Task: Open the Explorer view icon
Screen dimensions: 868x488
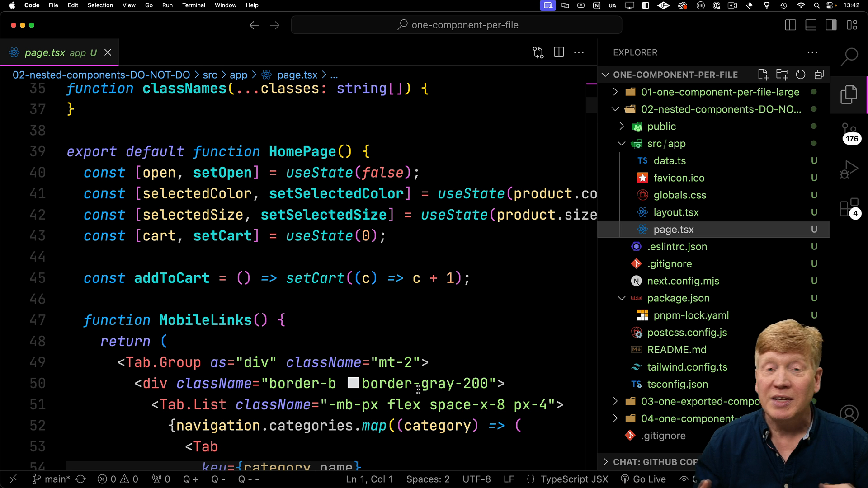Action: (x=849, y=95)
